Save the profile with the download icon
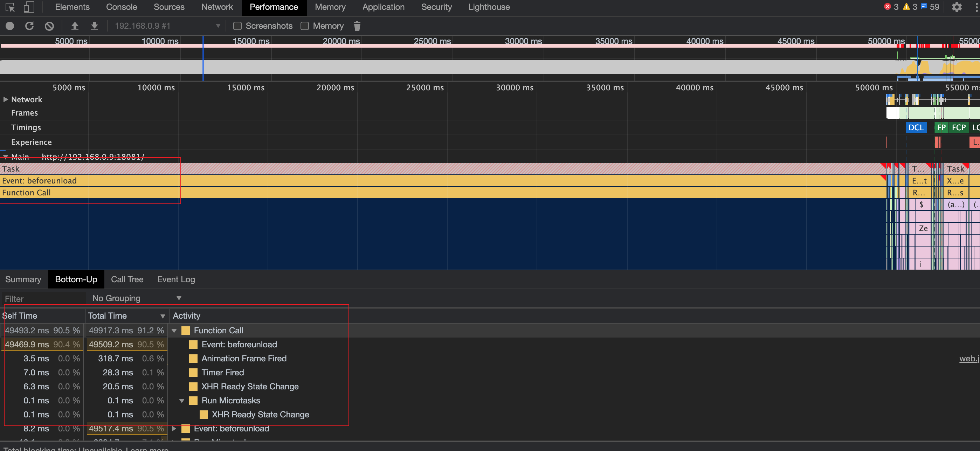The image size is (980, 451). coord(94,26)
